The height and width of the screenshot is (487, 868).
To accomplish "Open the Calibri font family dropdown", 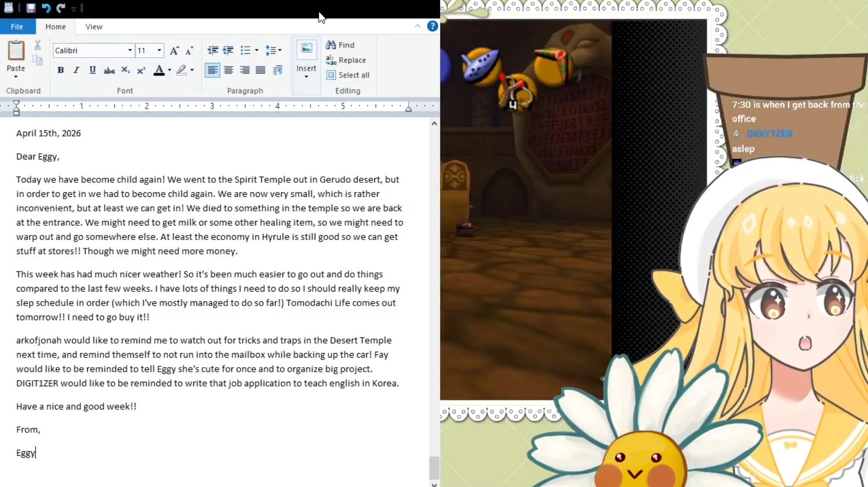I will coord(130,51).
